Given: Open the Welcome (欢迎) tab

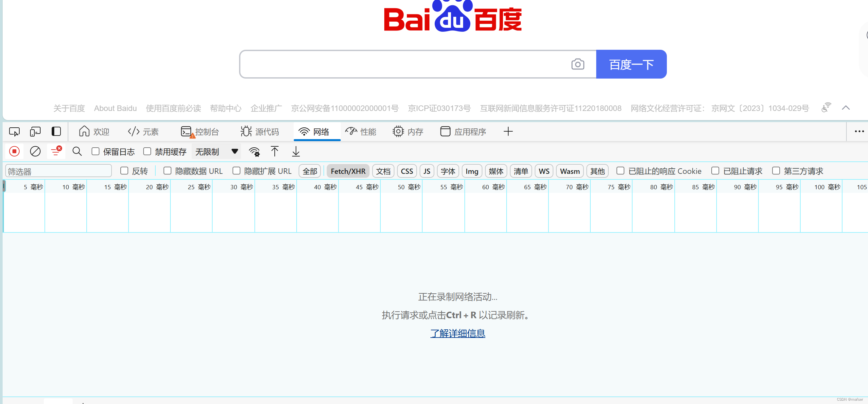Looking at the screenshot, I should pyautogui.click(x=94, y=132).
